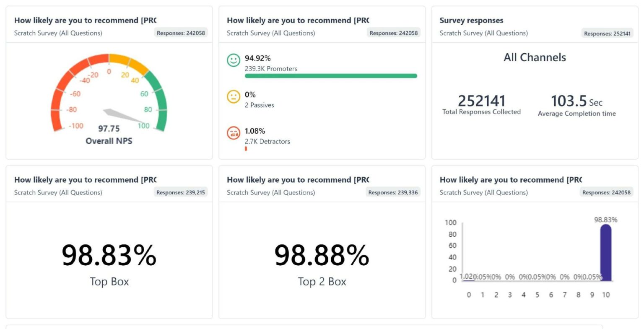This screenshot has width=644, height=329.
Task: Click the 98.88% Top 2 Box value
Action: [x=321, y=256]
